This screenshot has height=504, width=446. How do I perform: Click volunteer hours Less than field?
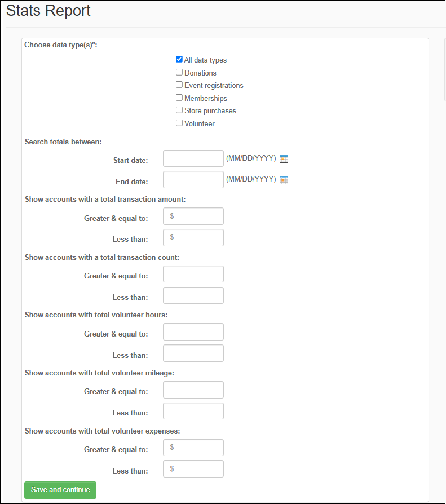[x=193, y=353]
